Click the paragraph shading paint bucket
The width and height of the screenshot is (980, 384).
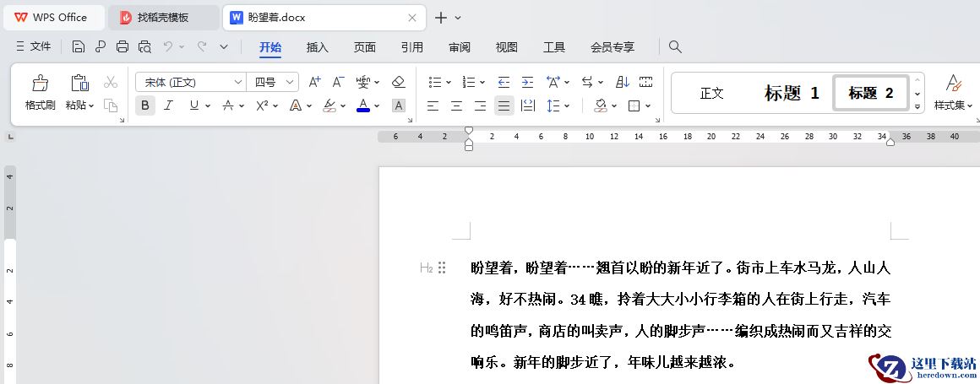coord(601,105)
